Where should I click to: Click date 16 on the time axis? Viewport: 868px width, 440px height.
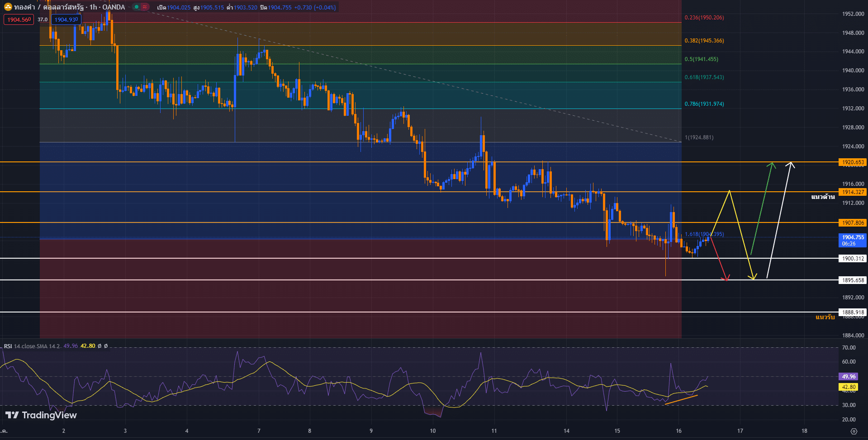(678, 431)
